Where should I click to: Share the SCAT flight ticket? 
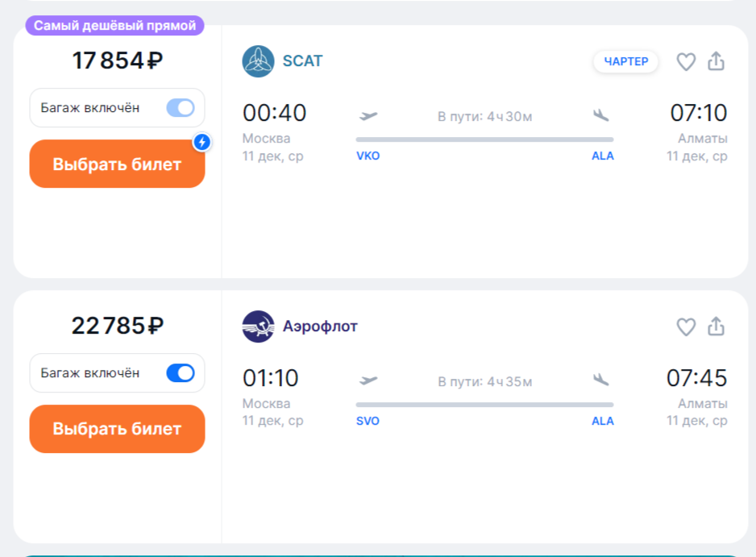tap(716, 62)
